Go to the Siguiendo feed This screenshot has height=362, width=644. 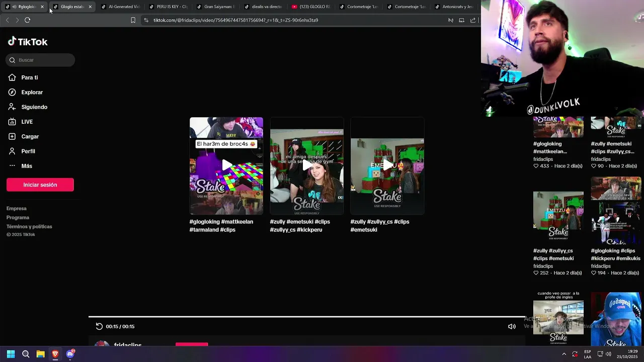coord(34,107)
